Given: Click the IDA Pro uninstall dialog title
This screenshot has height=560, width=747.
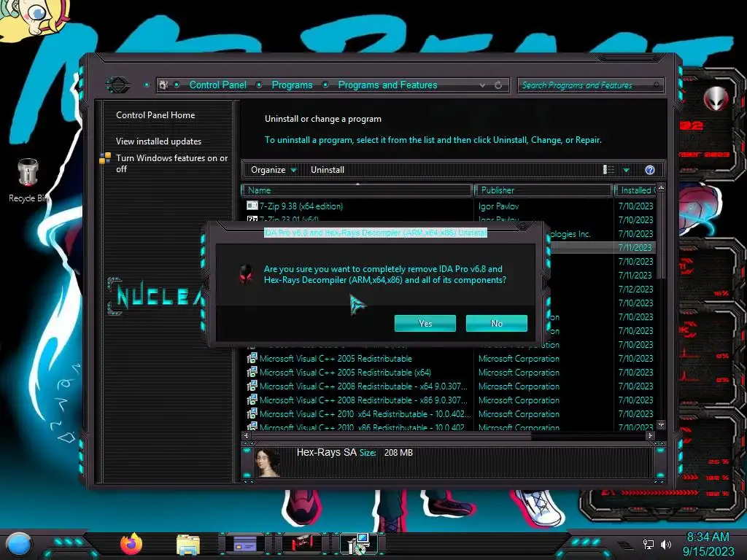Looking at the screenshot, I should [x=376, y=233].
